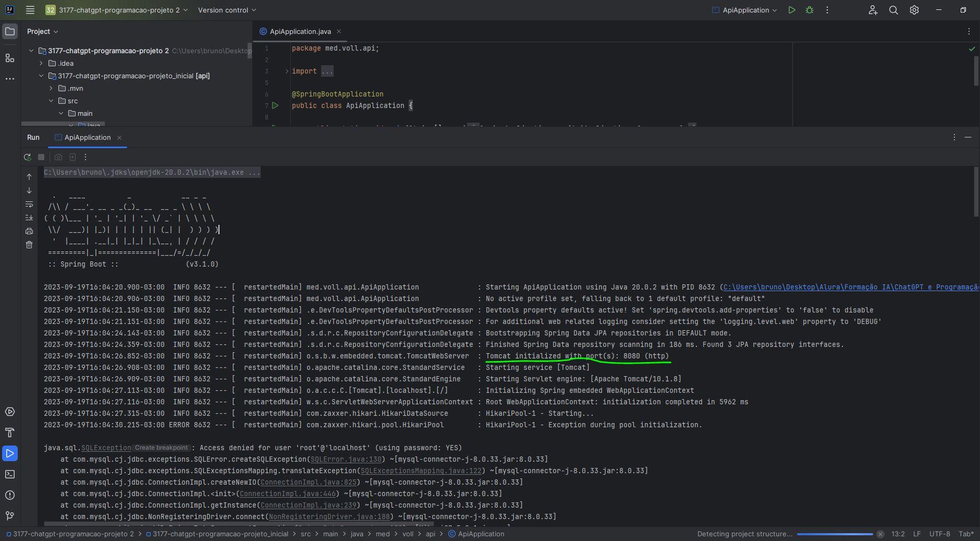Screen dimensions: 980x541
Task: Toggle the Services tool window icon
Action: click(10, 412)
